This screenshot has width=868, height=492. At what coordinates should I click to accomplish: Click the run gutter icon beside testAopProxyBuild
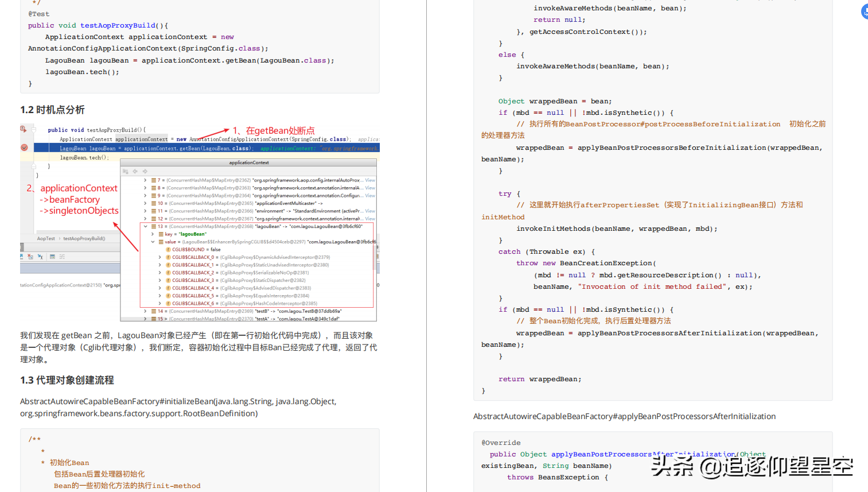point(23,129)
